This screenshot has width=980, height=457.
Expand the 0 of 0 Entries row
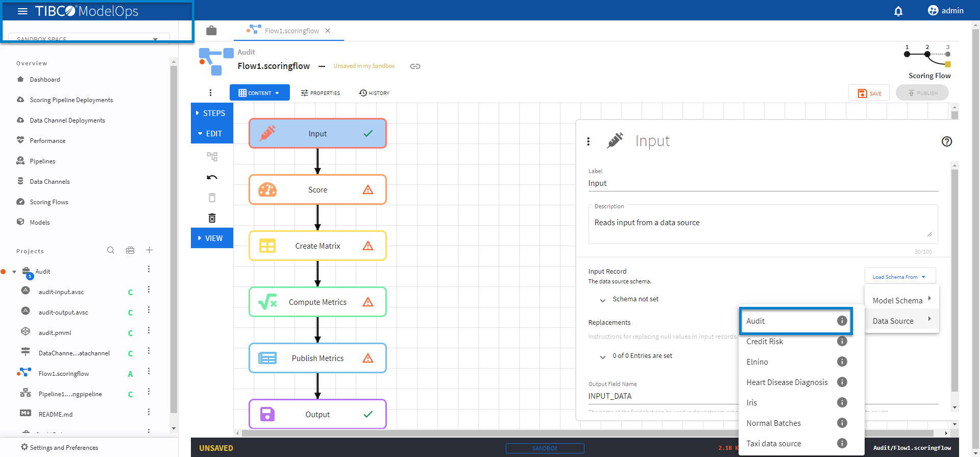(603, 356)
